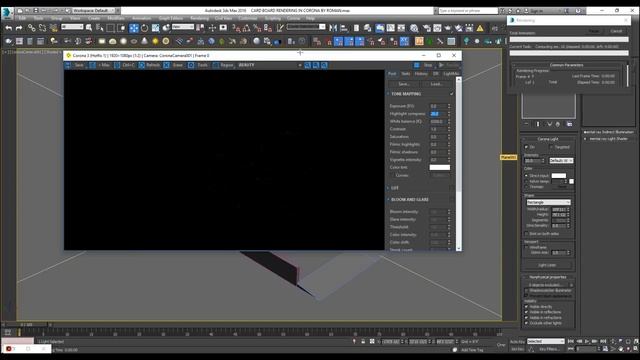Select the Unlink Selection tool
Viewport: 640px width, 360px height.
pyautogui.click(x=42, y=28)
